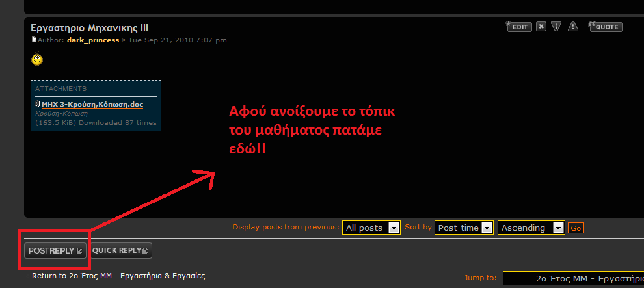Click the Edit post button
Image resolution: width=644 pixels, height=288 pixels.
[518, 27]
